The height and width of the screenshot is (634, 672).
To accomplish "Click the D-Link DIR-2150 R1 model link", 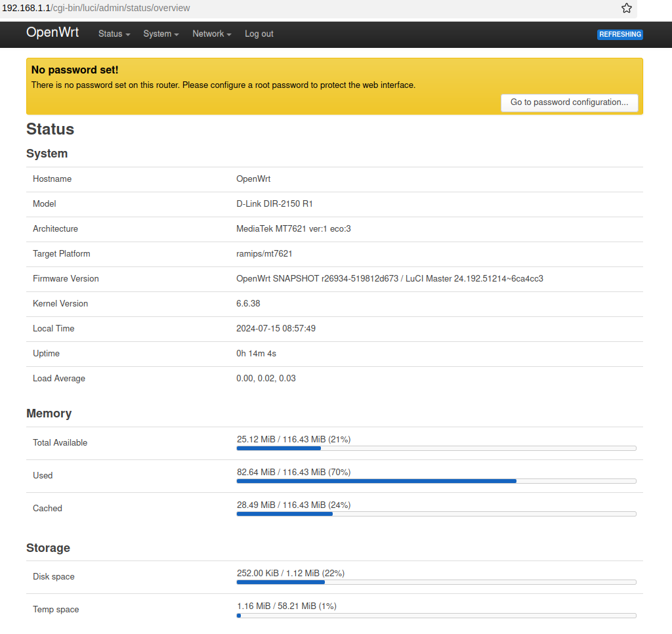I will point(275,203).
